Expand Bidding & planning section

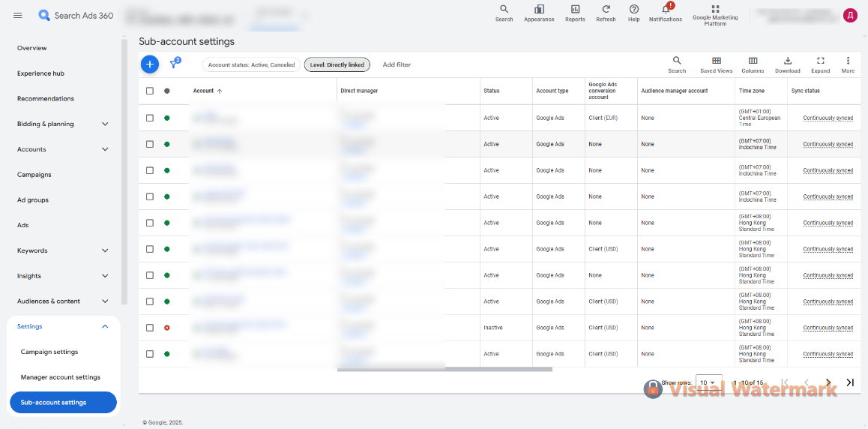105,124
